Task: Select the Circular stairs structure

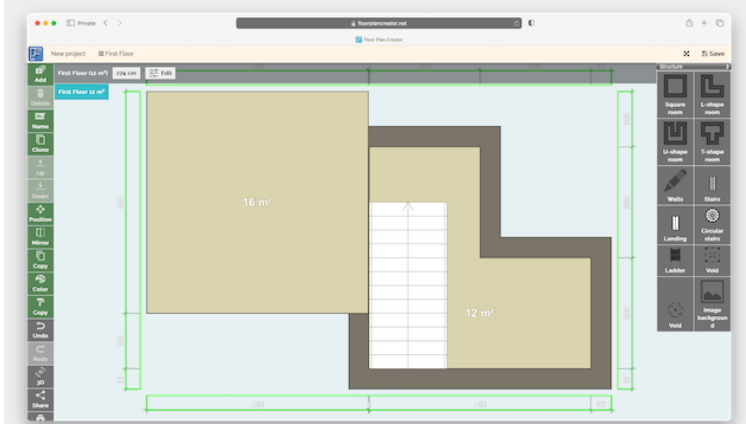Action: tap(712, 221)
